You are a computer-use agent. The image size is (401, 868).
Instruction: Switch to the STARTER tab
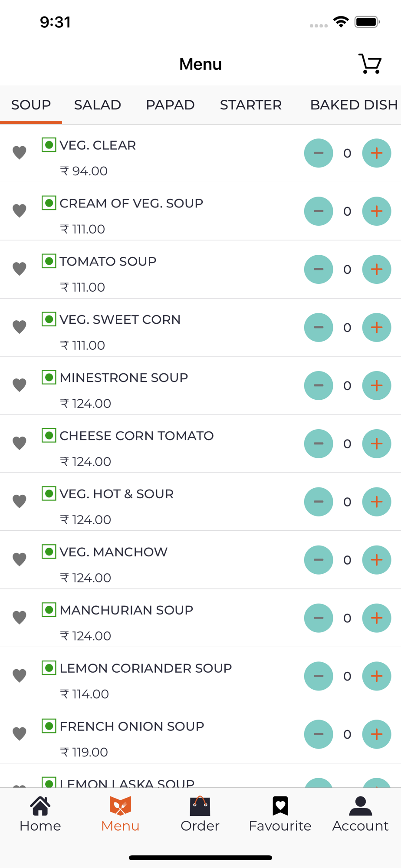pos(251,105)
